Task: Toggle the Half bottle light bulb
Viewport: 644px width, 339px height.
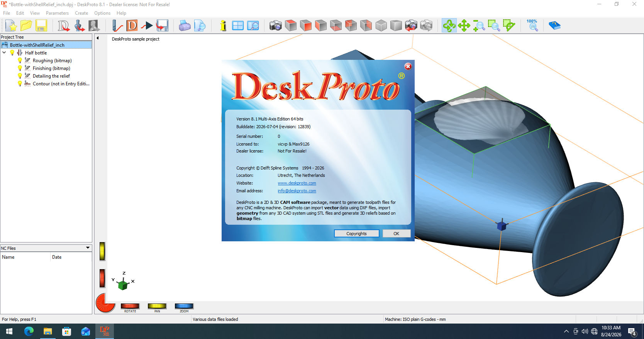Action: pos(12,53)
